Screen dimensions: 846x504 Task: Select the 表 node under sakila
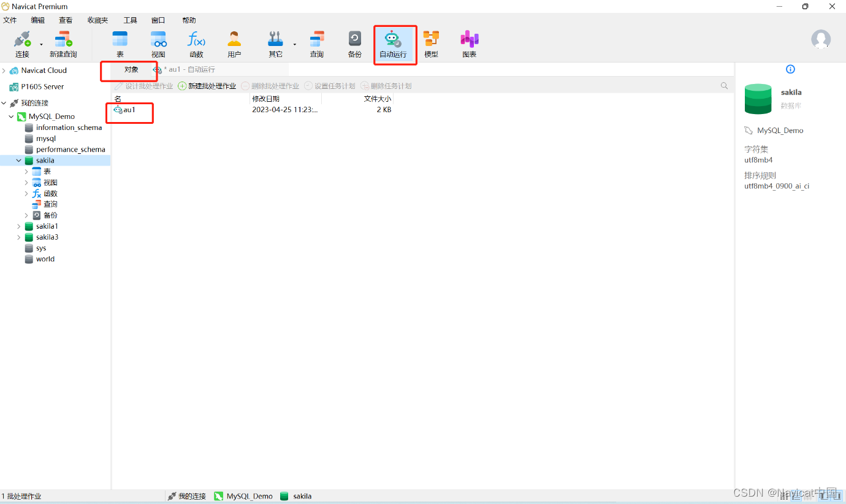[x=47, y=172]
